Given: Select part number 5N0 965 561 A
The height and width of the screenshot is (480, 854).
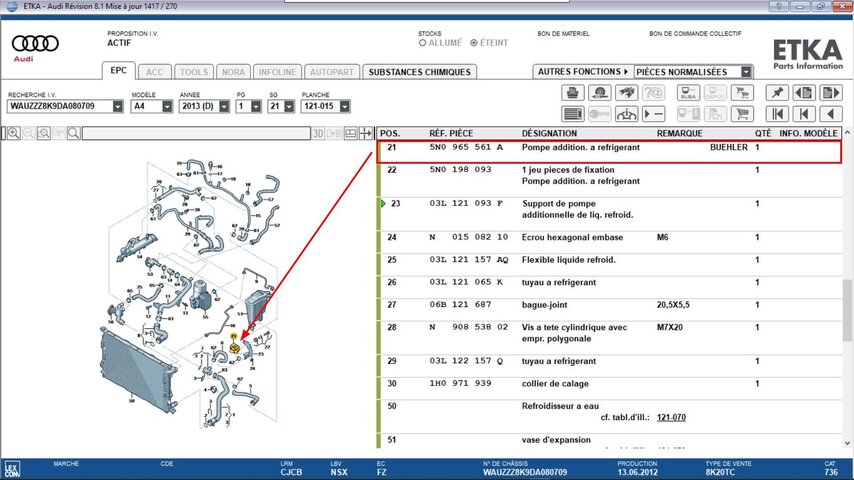Looking at the screenshot, I should [x=466, y=147].
